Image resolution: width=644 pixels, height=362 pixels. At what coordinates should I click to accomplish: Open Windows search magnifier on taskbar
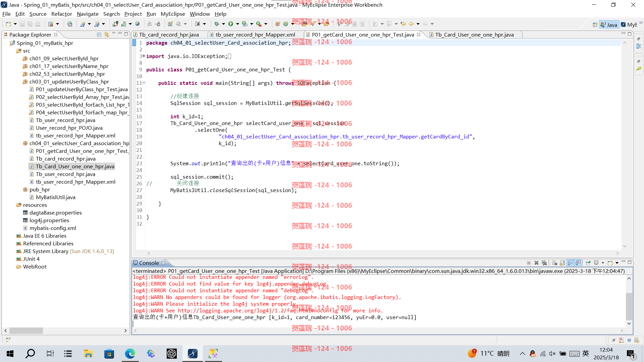pyautogui.click(x=30, y=353)
